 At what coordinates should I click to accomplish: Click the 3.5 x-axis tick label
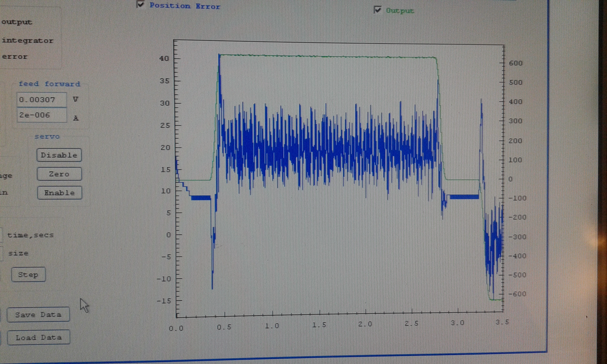click(502, 322)
